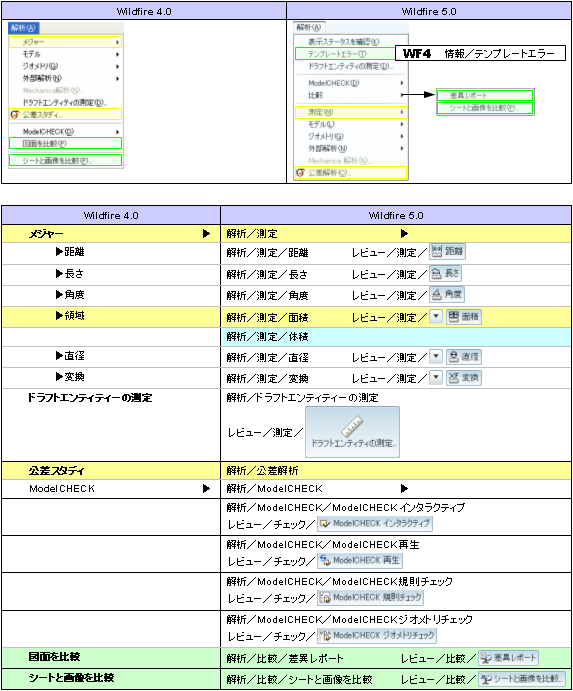Select ドラフトエンティティの測定 in Wildfire 5.0 menu
This screenshot has height=691, width=573.
point(351,67)
